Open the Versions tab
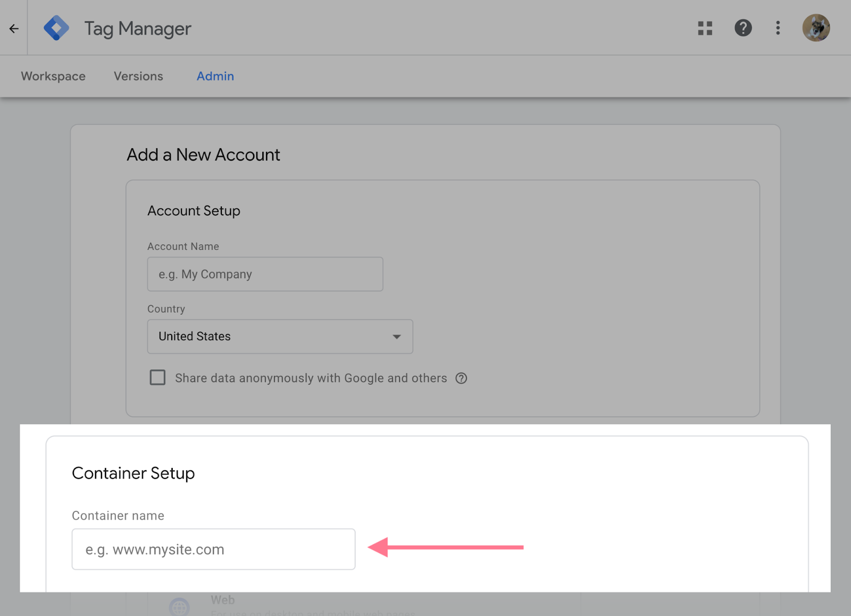 [x=138, y=76]
